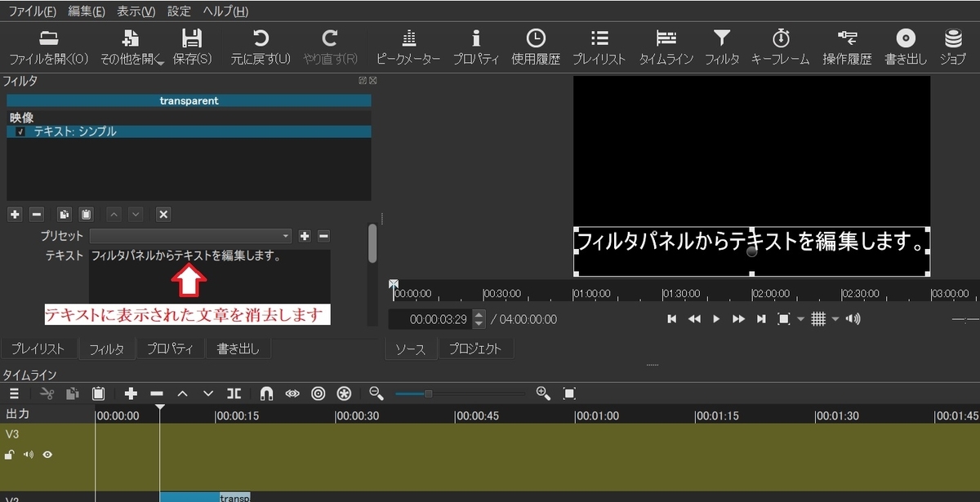Open the timeline hamburger menu
980x502 pixels.
14,393
